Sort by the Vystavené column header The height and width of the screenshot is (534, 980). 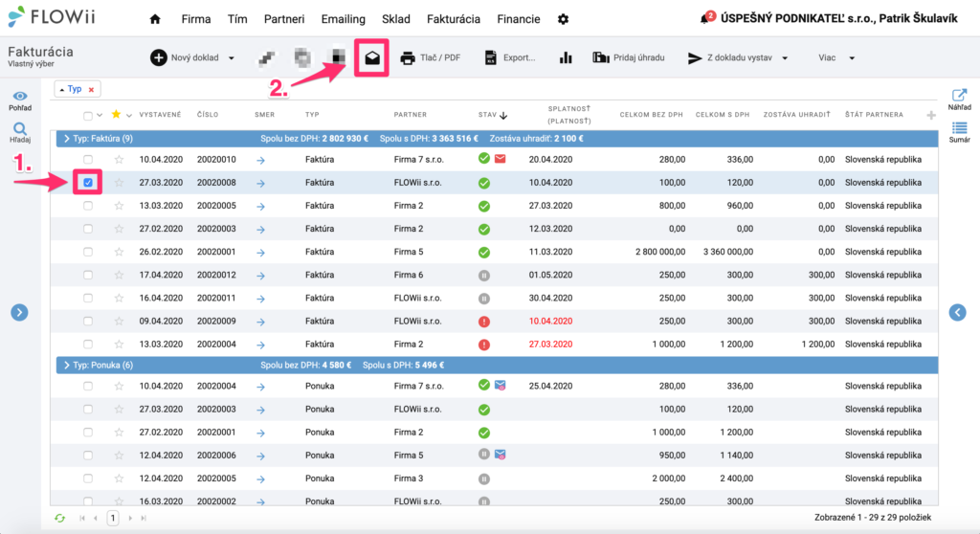160,115
